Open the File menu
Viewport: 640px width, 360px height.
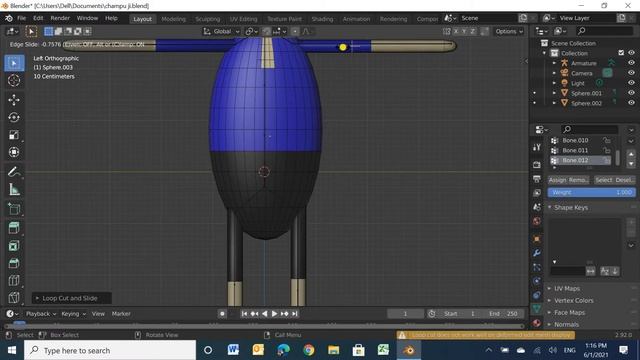pos(21,18)
